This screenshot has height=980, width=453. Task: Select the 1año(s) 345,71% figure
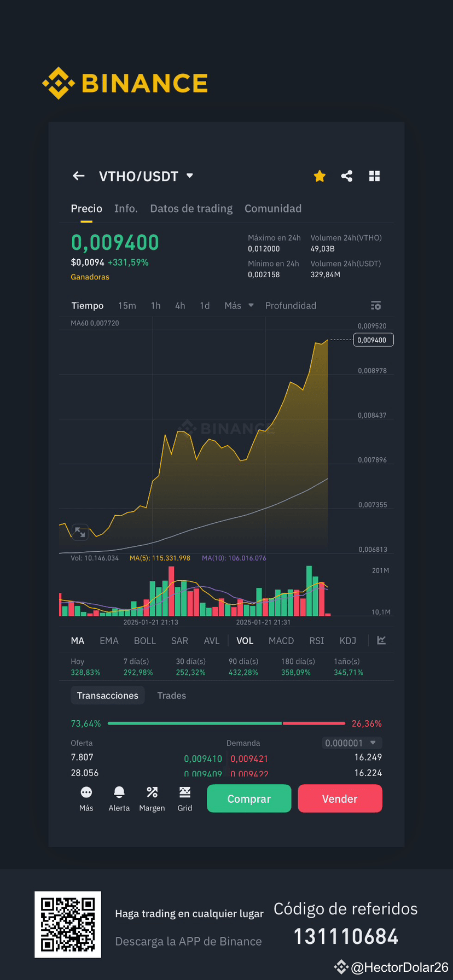(349, 667)
